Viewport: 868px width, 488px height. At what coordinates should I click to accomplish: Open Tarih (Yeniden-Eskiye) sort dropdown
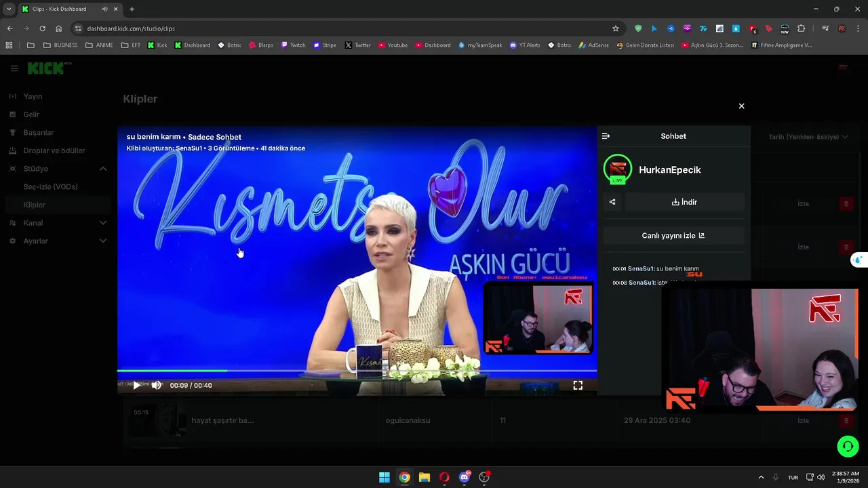pos(808,137)
